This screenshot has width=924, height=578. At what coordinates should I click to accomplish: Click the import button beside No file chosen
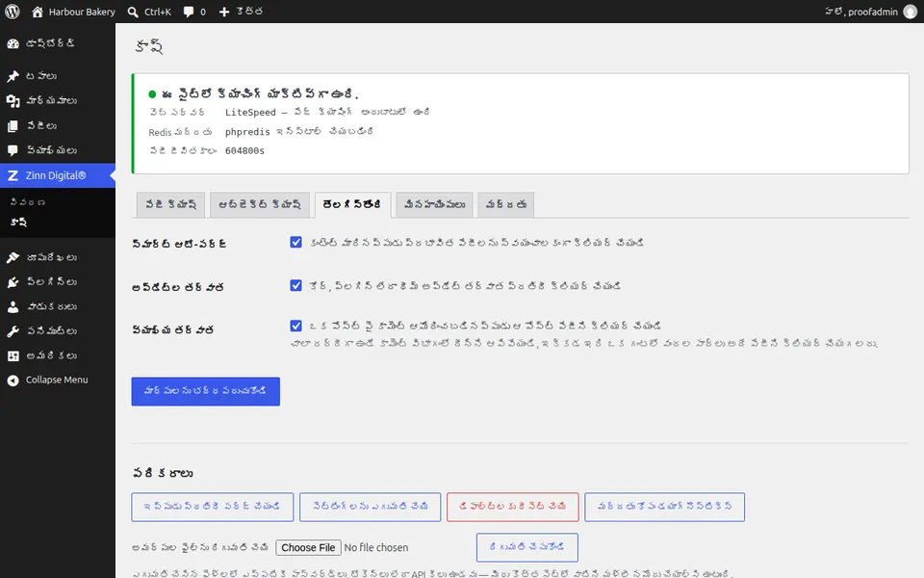pyautogui.click(x=526, y=547)
